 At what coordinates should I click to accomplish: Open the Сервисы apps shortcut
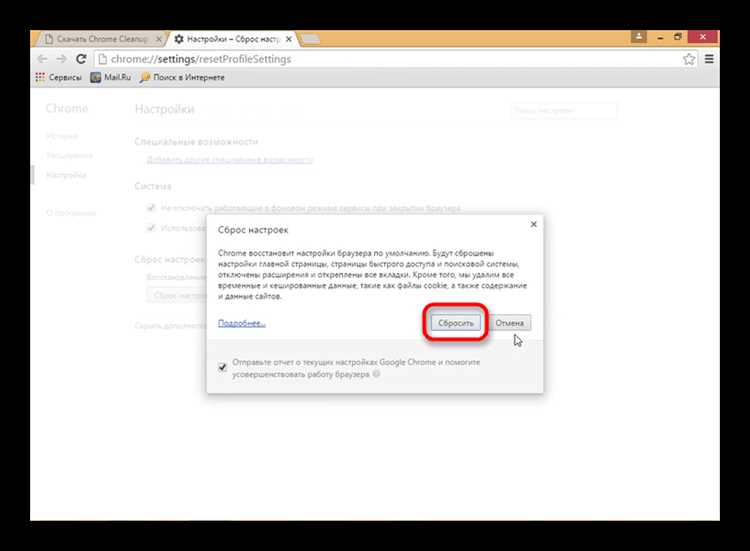pos(58,77)
